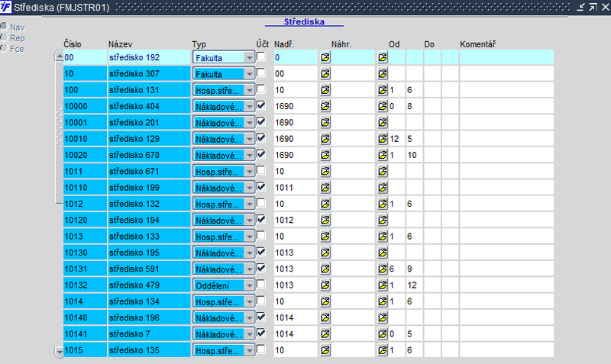Open Nadř. lookup icon for row 10001

(325, 123)
